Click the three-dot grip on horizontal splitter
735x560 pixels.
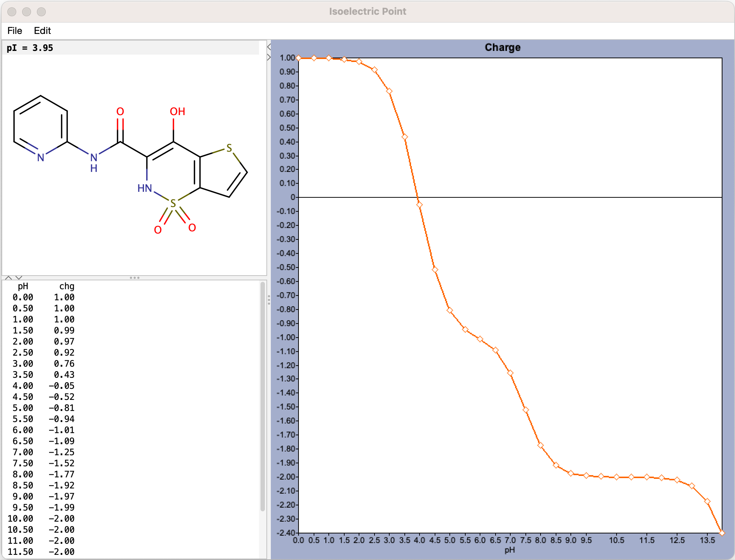tap(134, 277)
